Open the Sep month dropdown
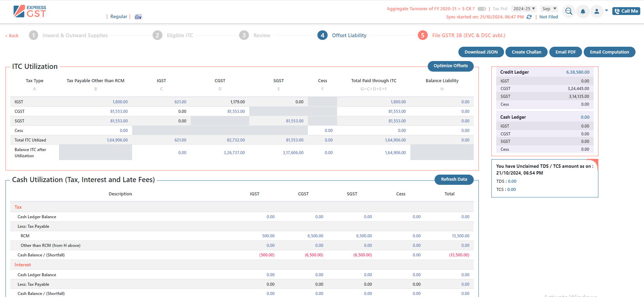Image resolution: width=644 pixels, height=297 pixels. click(x=549, y=9)
